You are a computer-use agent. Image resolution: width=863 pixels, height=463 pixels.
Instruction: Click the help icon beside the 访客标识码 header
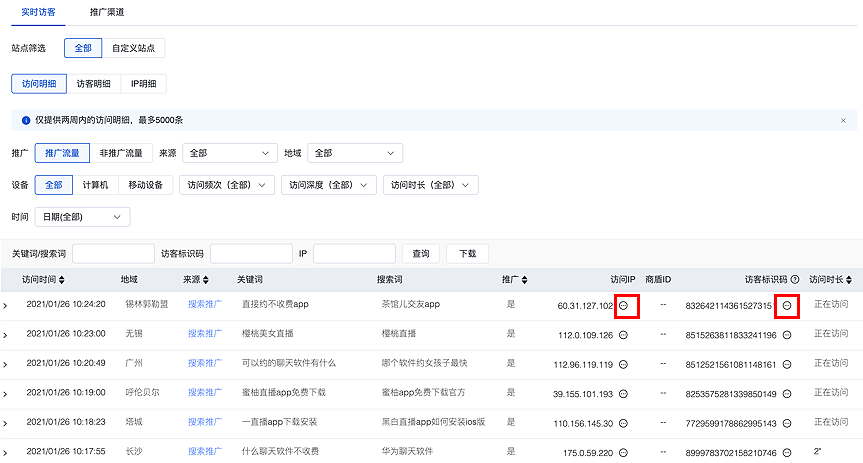click(x=796, y=279)
